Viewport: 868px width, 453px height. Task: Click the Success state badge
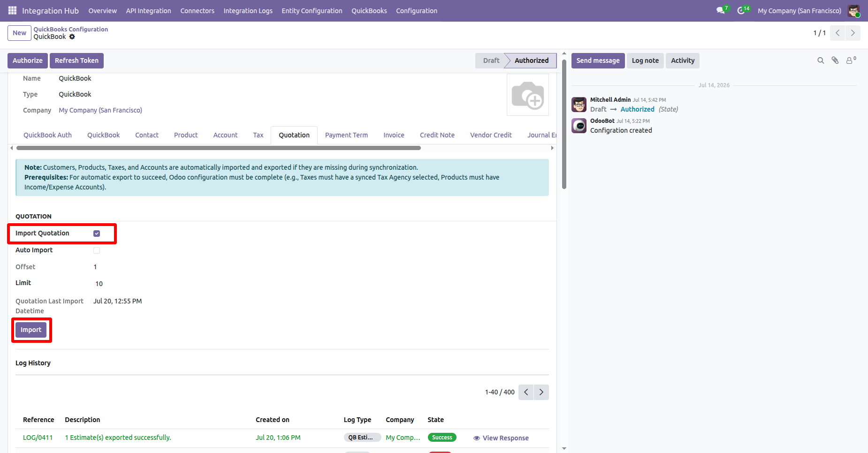coord(442,438)
